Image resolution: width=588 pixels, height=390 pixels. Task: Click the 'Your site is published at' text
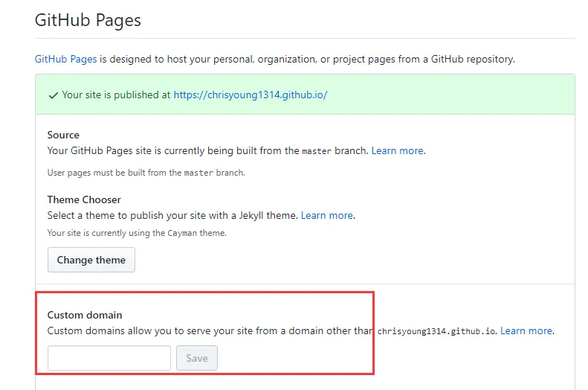[116, 95]
